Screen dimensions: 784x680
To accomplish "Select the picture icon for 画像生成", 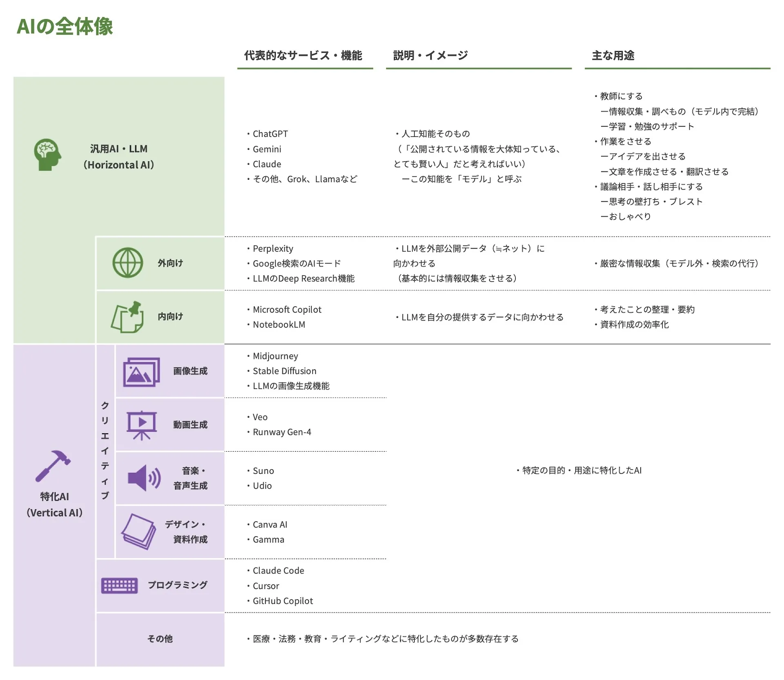I will (141, 372).
